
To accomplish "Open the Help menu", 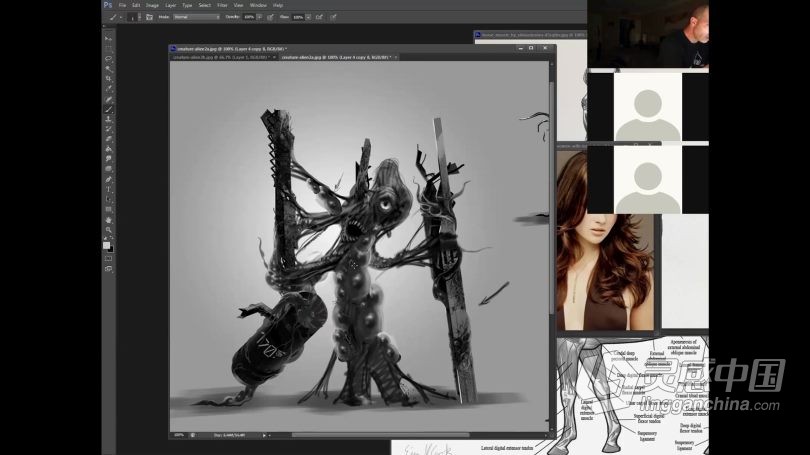I will click(278, 5).
